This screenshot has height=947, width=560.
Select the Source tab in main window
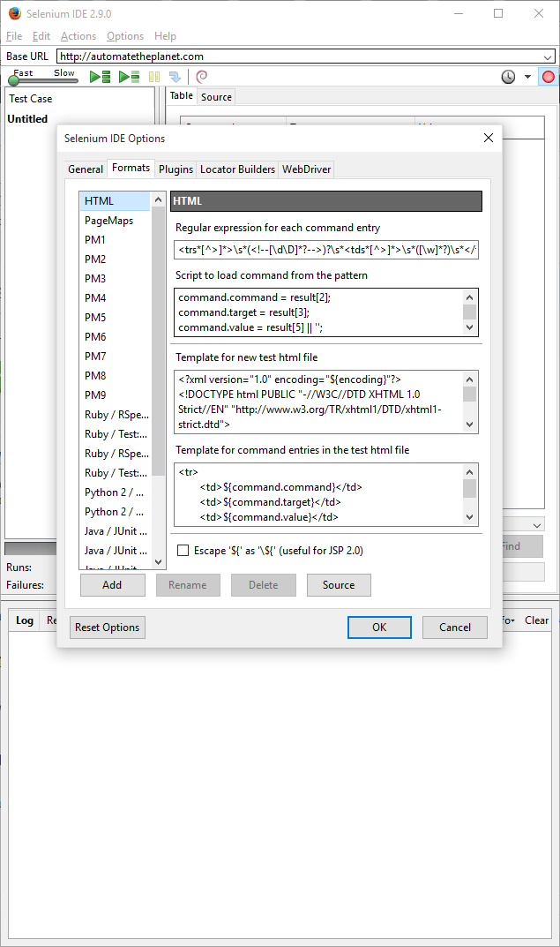(x=216, y=96)
